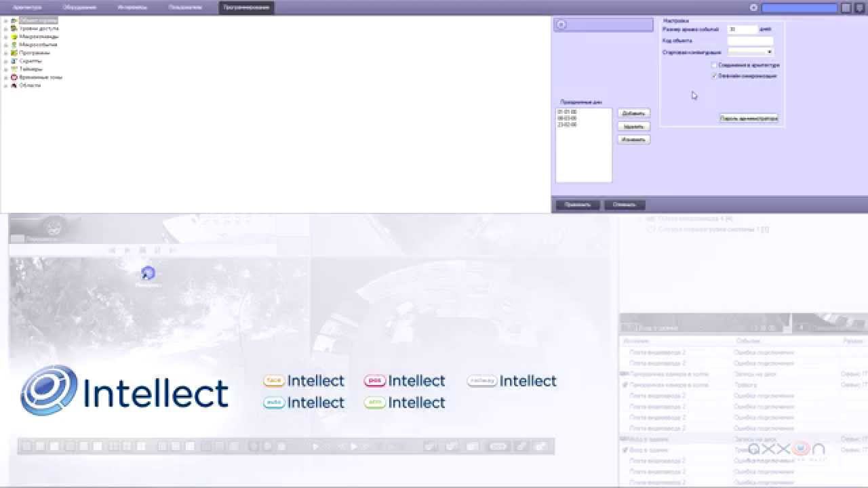Expand the Программы tree node
This screenshot has width=868, height=488.
(x=5, y=53)
